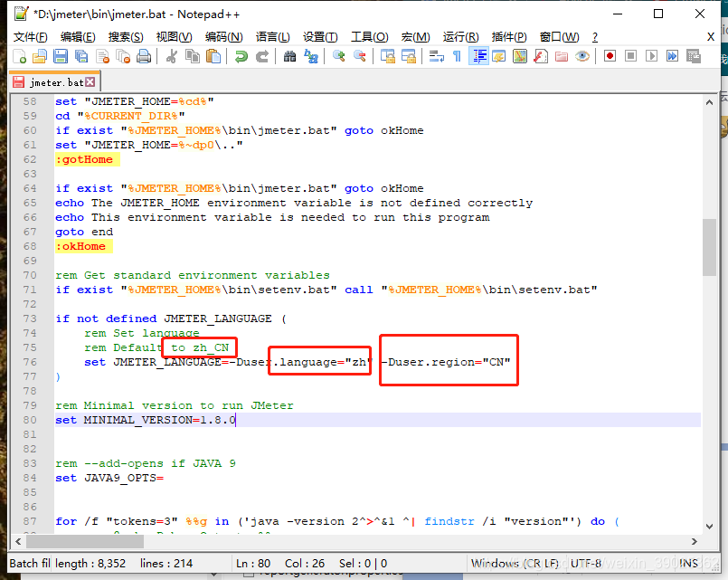The height and width of the screenshot is (580, 728).
Task: Zoom out using the magnifier minus icon
Action: [x=359, y=57]
